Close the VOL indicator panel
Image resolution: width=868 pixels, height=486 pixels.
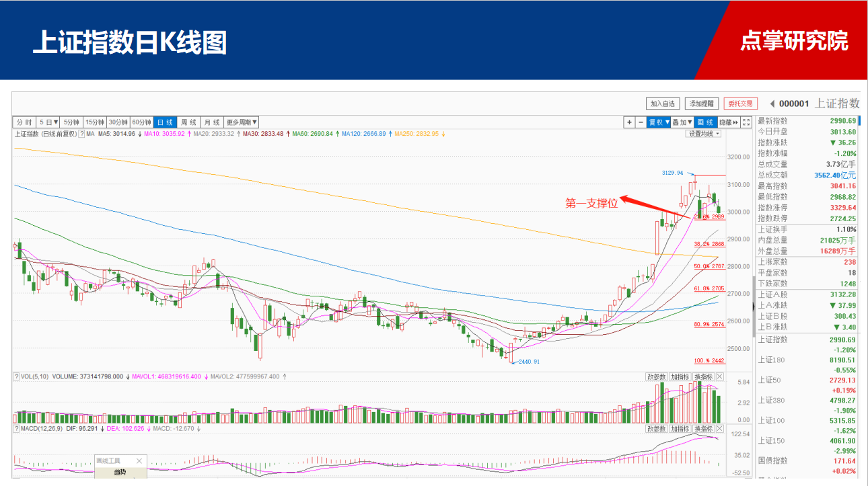pyautogui.click(x=720, y=376)
